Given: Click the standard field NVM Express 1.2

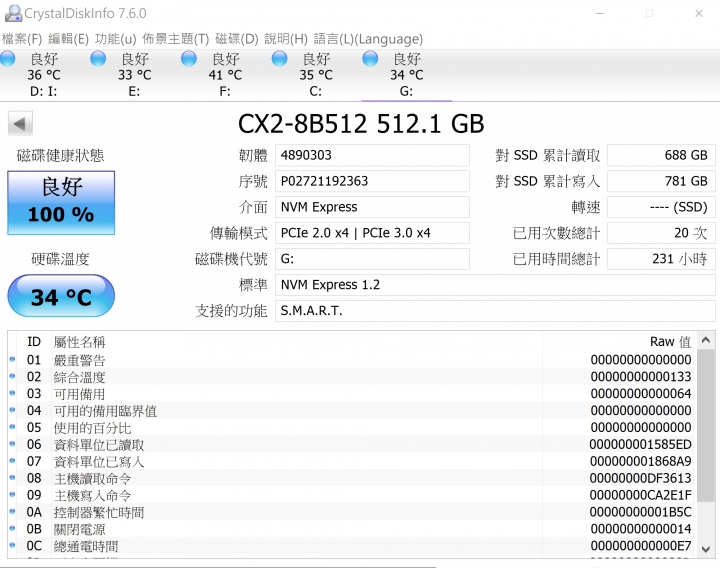Looking at the screenshot, I should 495,285.
